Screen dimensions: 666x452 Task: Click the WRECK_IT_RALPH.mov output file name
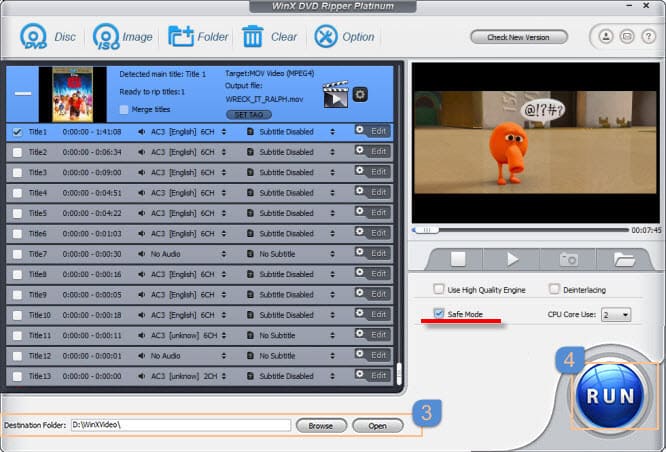pyautogui.click(x=264, y=99)
